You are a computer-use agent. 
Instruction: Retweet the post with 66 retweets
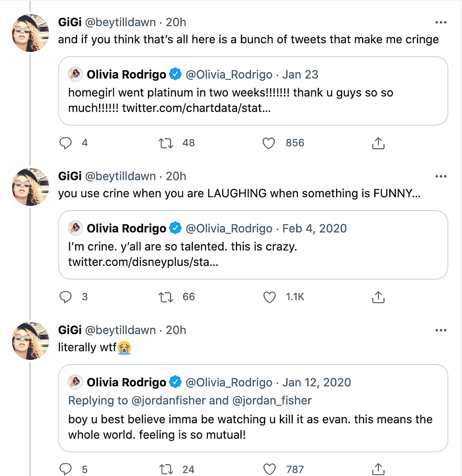point(166,297)
